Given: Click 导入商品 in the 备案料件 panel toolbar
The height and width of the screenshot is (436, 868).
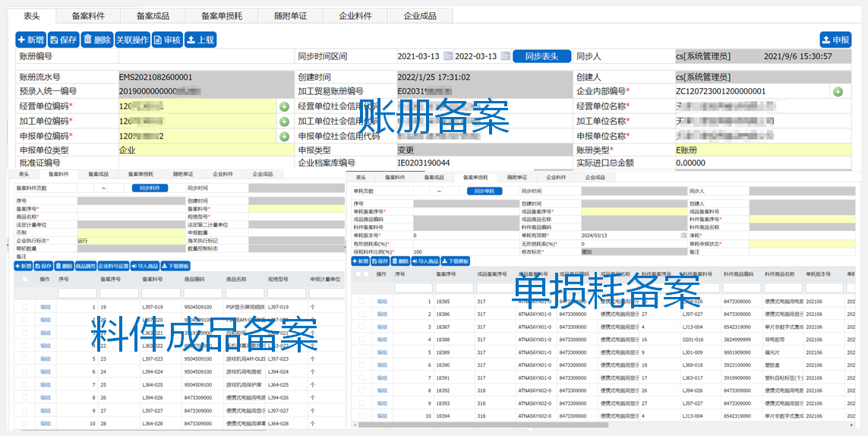Looking at the screenshot, I should click(x=145, y=266).
